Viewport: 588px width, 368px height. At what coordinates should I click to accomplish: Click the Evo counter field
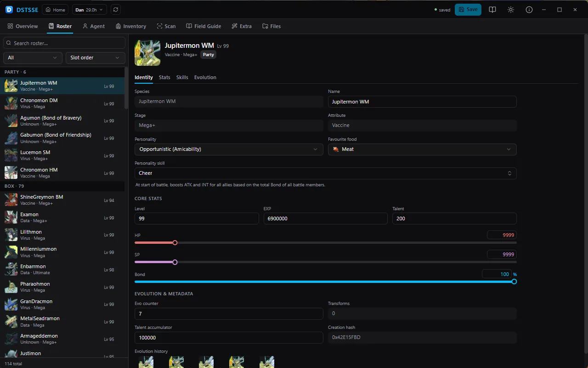click(x=229, y=314)
